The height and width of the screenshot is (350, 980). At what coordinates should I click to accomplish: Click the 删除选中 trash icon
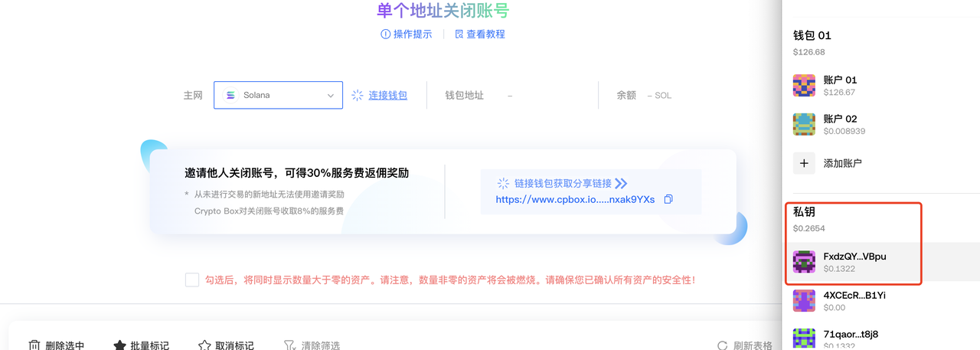click(x=34, y=345)
